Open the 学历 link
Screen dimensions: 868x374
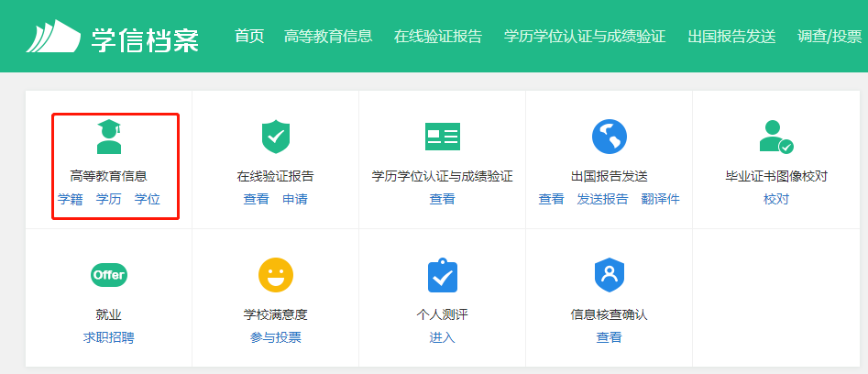pyautogui.click(x=108, y=199)
